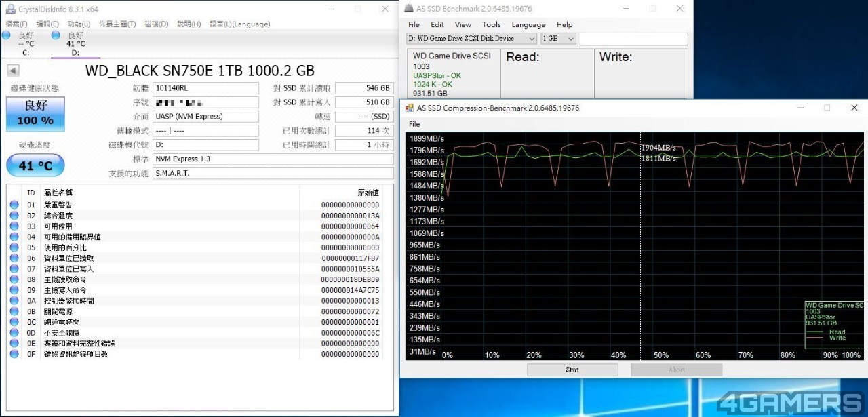The image size is (868, 417).
Task: Open View menu in AS SSD Benchmark
Action: pyautogui.click(x=463, y=24)
